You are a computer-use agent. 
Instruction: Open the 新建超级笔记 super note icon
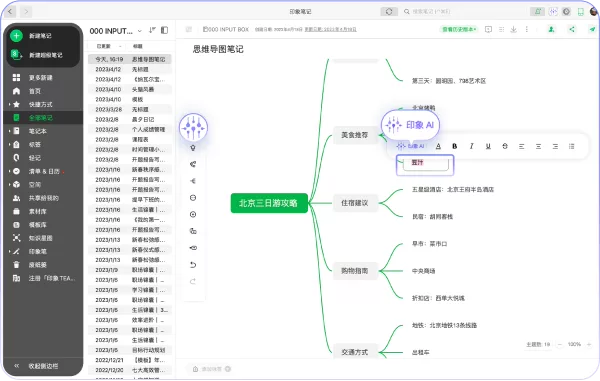(16, 54)
